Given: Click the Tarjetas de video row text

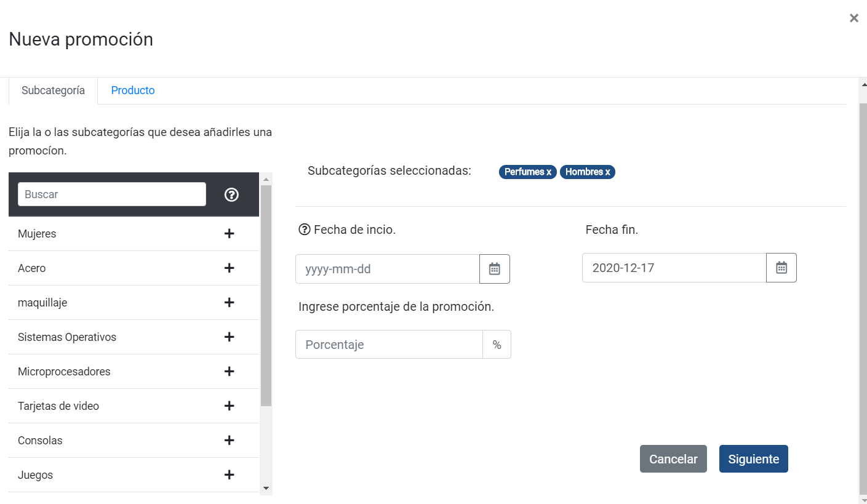Looking at the screenshot, I should pos(58,406).
